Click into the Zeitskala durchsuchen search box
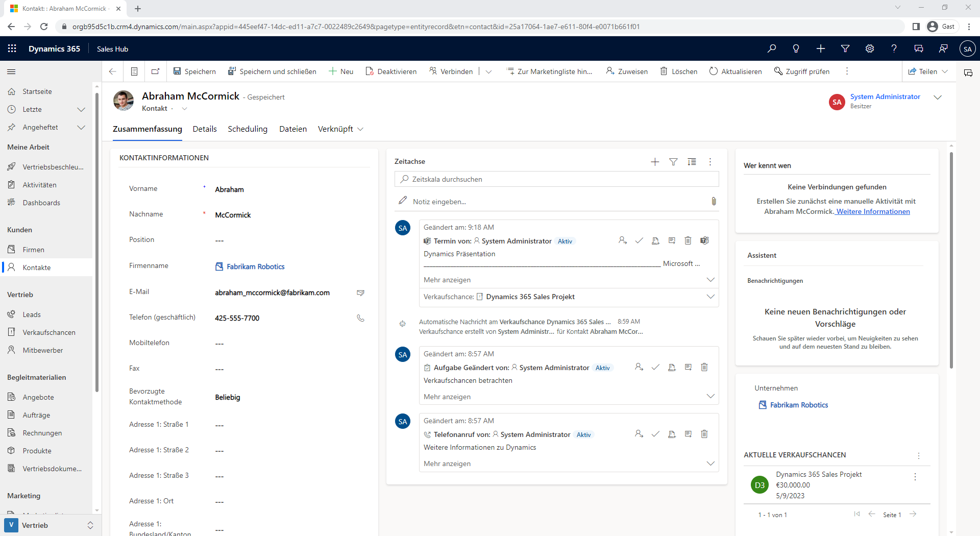The image size is (980, 536). 556,179
